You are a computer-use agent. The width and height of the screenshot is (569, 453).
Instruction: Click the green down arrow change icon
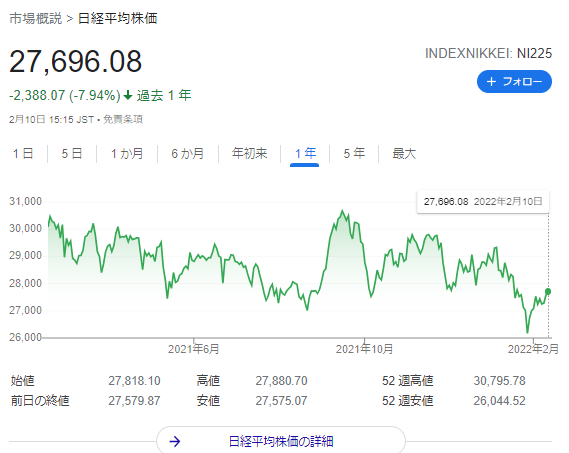(x=128, y=95)
